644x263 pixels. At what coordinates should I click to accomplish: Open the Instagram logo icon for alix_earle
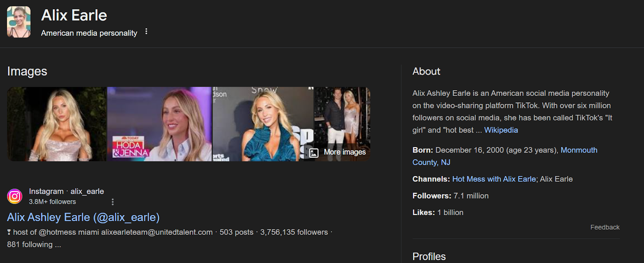tap(15, 196)
